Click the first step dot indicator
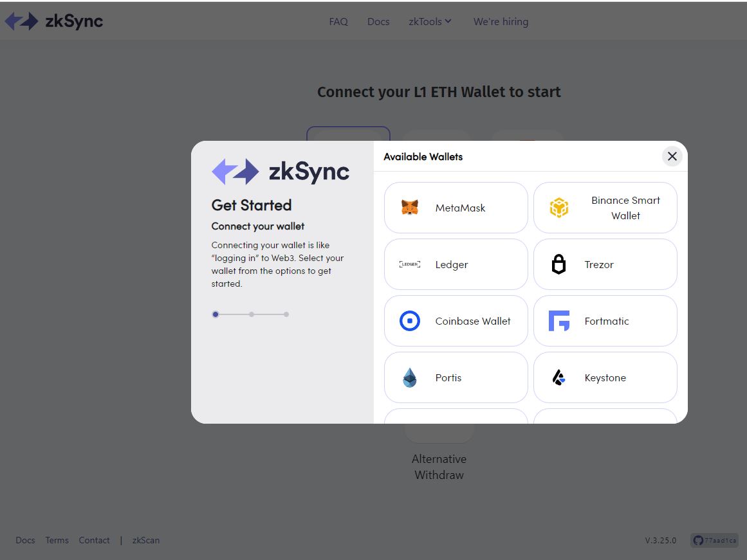747x560 pixels. 216,314
